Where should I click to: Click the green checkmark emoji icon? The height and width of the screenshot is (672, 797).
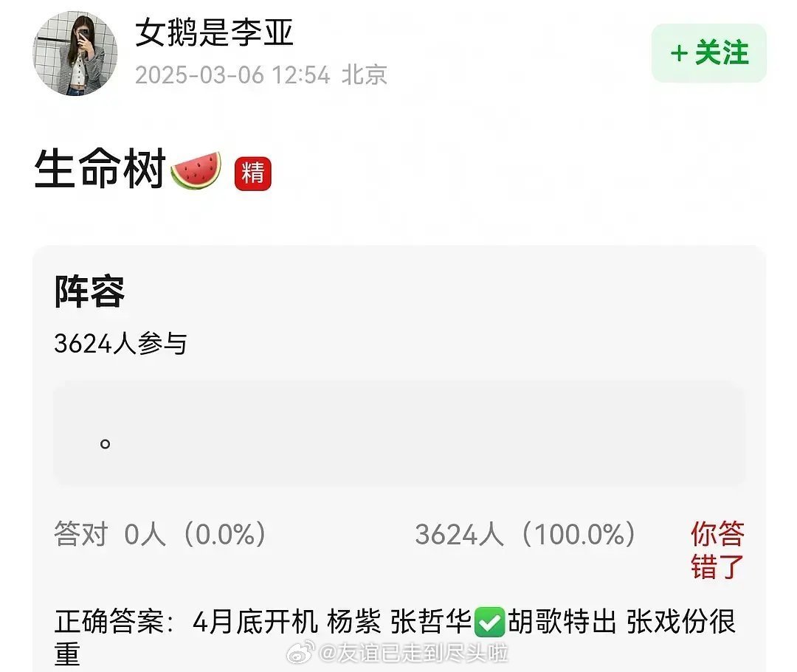tap(489, 622)
